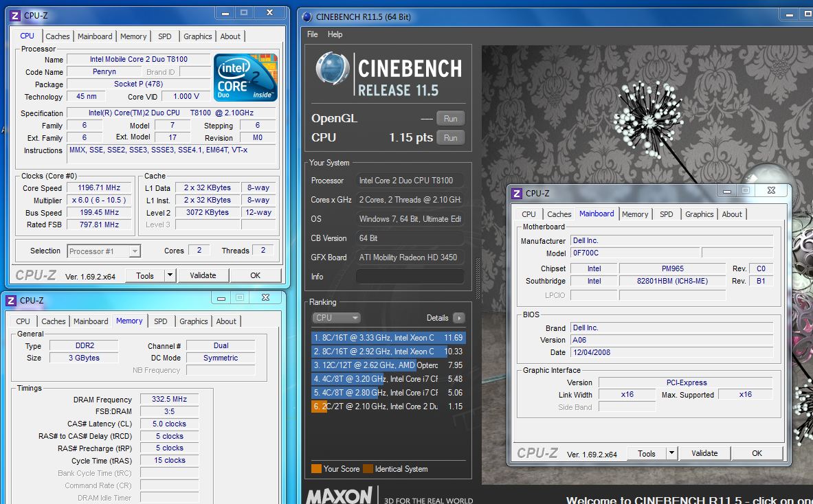Switch to CPU tab in bottom-left Memory window

tap(23, 321)
